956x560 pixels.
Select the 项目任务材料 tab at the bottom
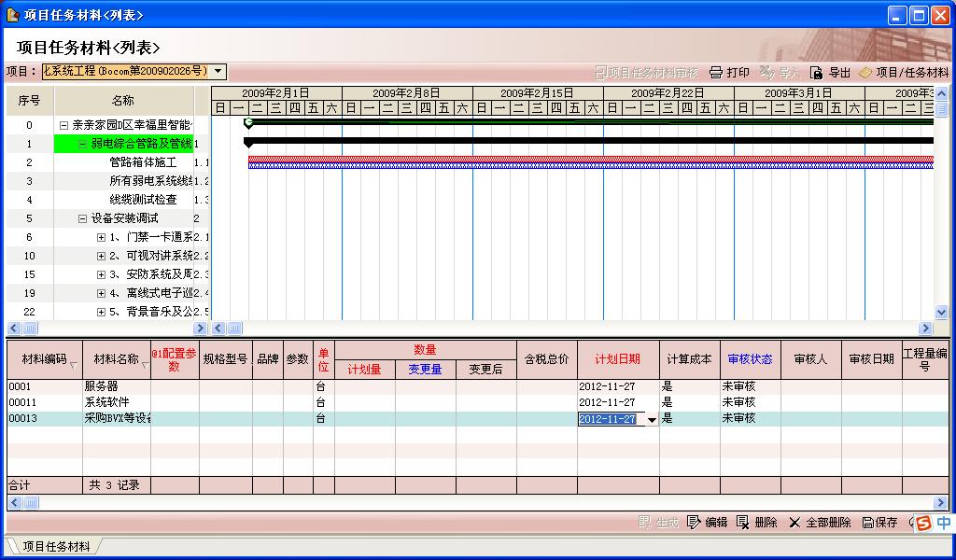(x=56, y=546)
